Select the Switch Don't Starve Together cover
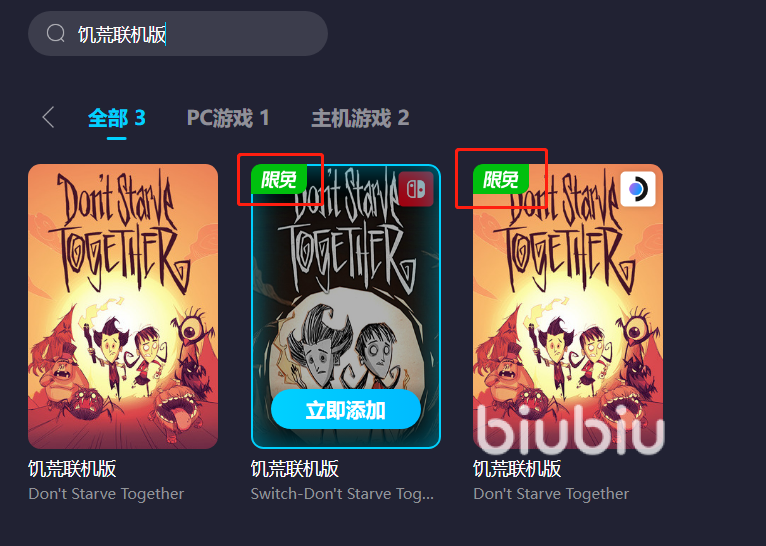 point(346,306)
